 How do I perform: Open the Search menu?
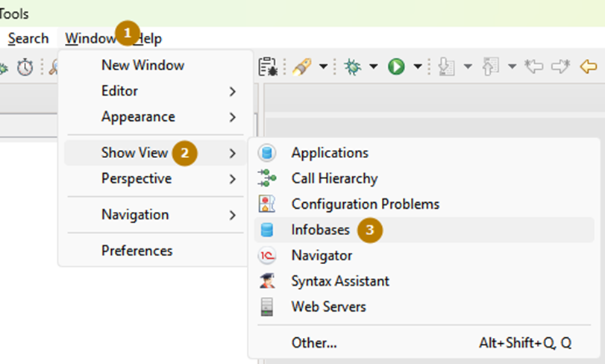click(28, 38)
